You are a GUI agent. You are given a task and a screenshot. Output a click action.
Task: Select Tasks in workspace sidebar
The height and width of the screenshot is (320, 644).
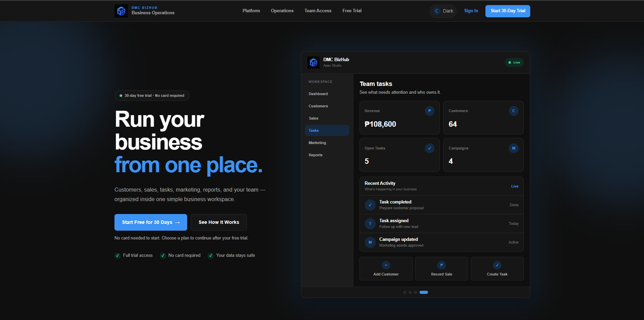(x=327, y=130)
